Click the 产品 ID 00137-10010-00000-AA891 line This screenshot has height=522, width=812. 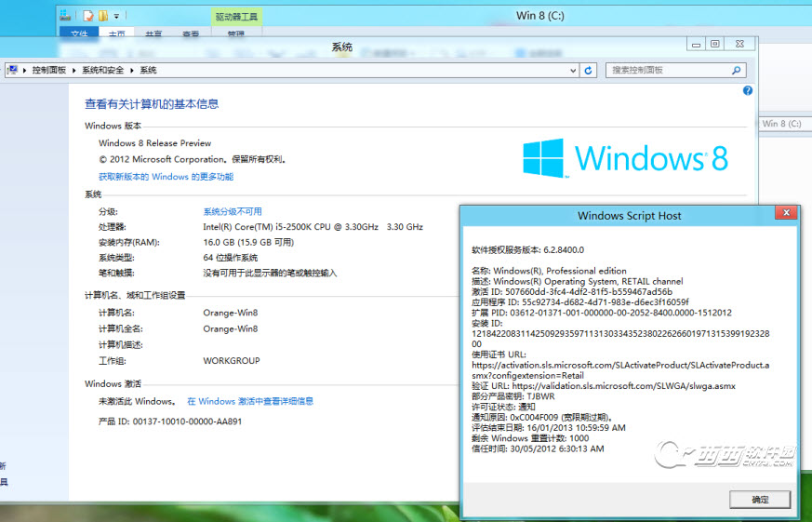click(x=170, y=422)
